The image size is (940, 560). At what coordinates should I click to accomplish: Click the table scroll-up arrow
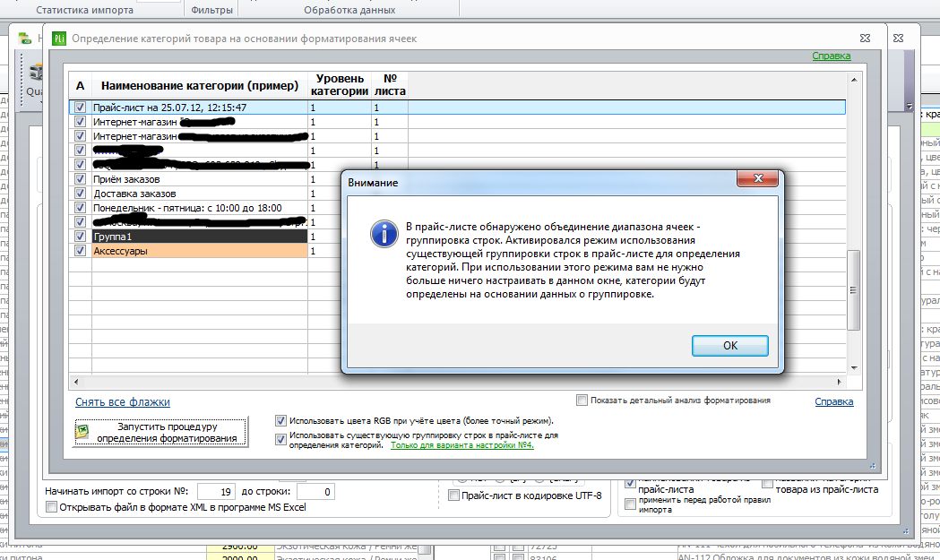point(854,80)
